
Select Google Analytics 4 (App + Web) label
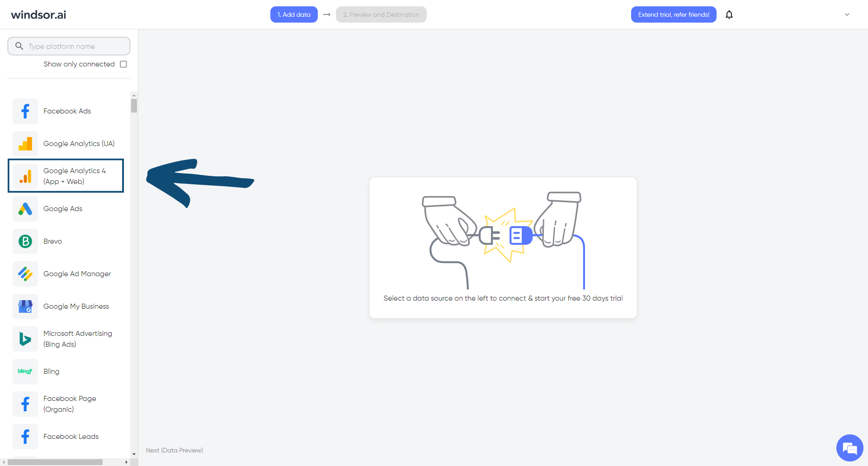point(75,176)
